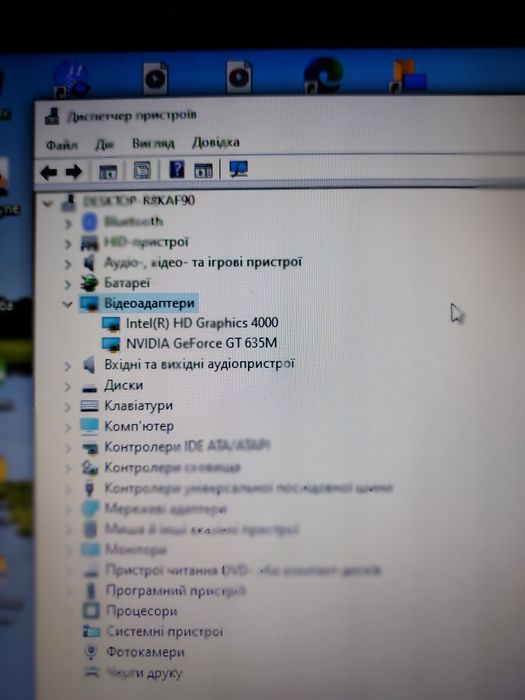Click the Bluetooth category icon
This screenshot has width=525, height=700.
click(x=90, y=222)
